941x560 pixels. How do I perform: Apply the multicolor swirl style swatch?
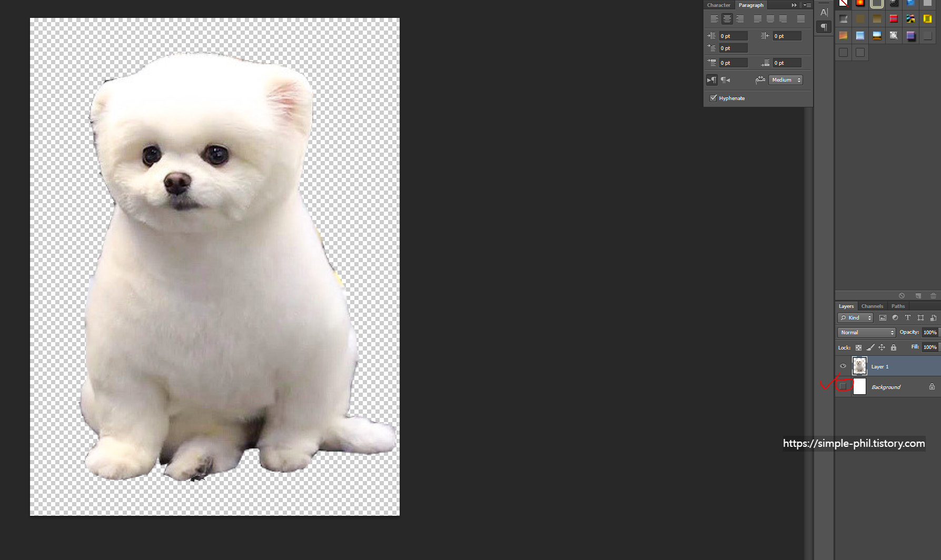910,19
